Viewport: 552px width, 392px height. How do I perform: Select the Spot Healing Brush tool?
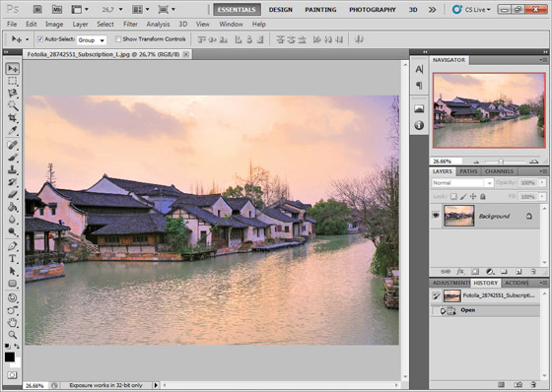click(12, 145)
